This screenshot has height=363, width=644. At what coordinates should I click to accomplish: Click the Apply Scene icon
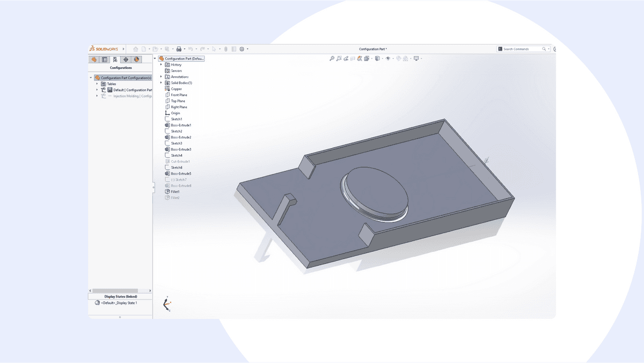(405, 58)
